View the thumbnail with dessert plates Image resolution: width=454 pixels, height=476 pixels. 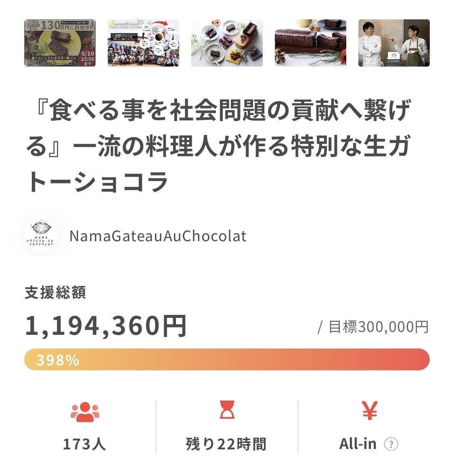point(227,43)
